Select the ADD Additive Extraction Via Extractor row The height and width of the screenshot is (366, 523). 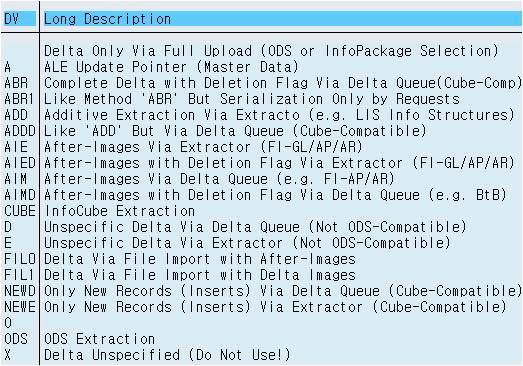pyautogui.click(x=262, y=115)
